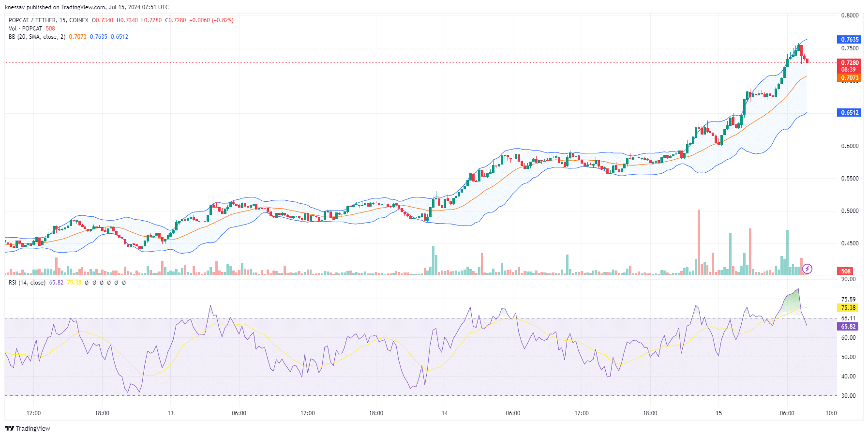Click the date label 14 on time axis
This screenshot has width=868, height=437.
coord(445,413)
